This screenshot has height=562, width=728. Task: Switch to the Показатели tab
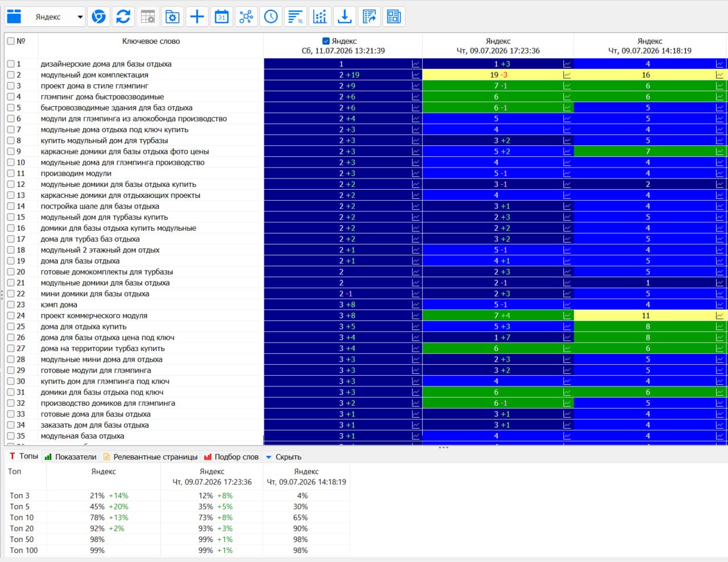pyautogui.click(x=71, y=457)
